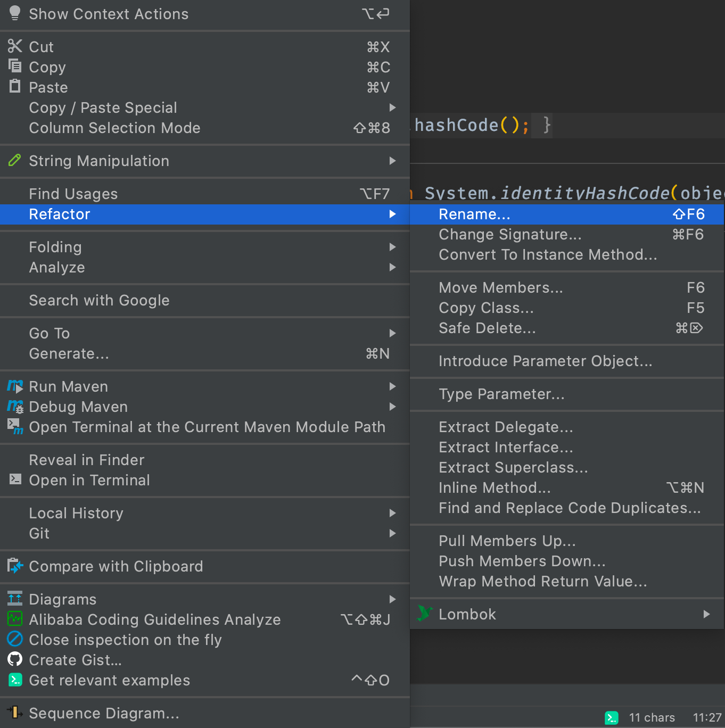The width and height of the screenshot is (725, 728).
Task: Select Rename… in the Refactor submenu
Action: (474, 214)
